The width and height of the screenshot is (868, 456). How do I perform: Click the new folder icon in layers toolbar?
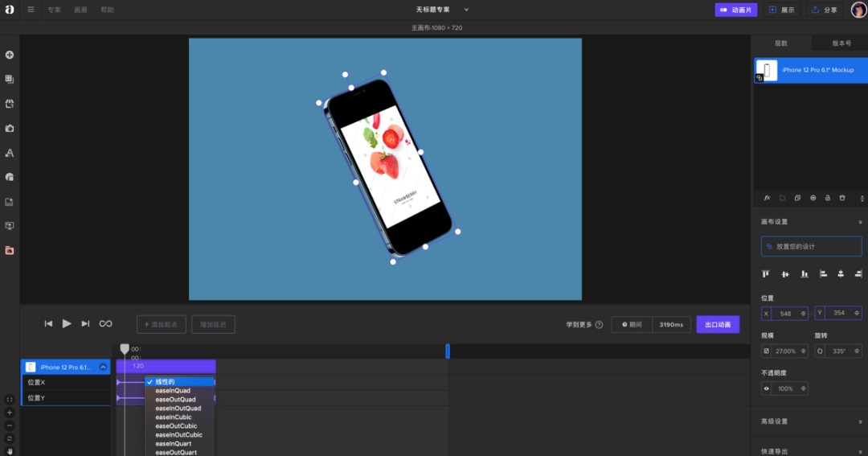pyautogui.click(x=782, y=198)
